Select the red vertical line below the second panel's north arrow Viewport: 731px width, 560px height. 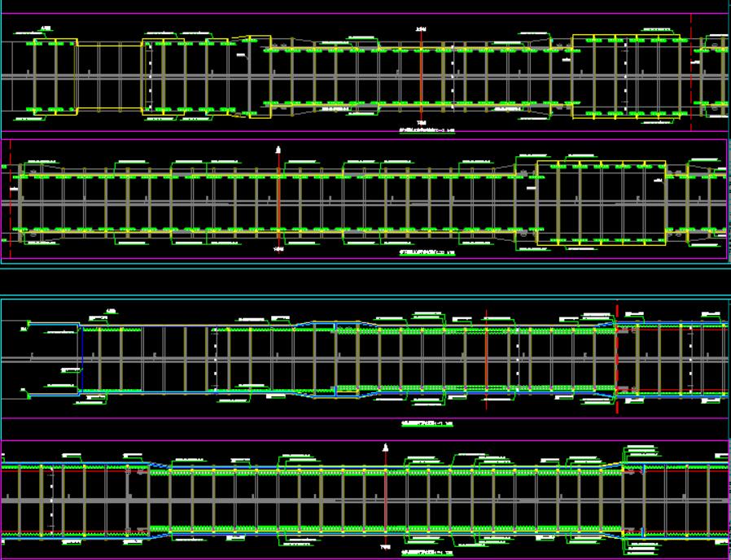[278, 203]
